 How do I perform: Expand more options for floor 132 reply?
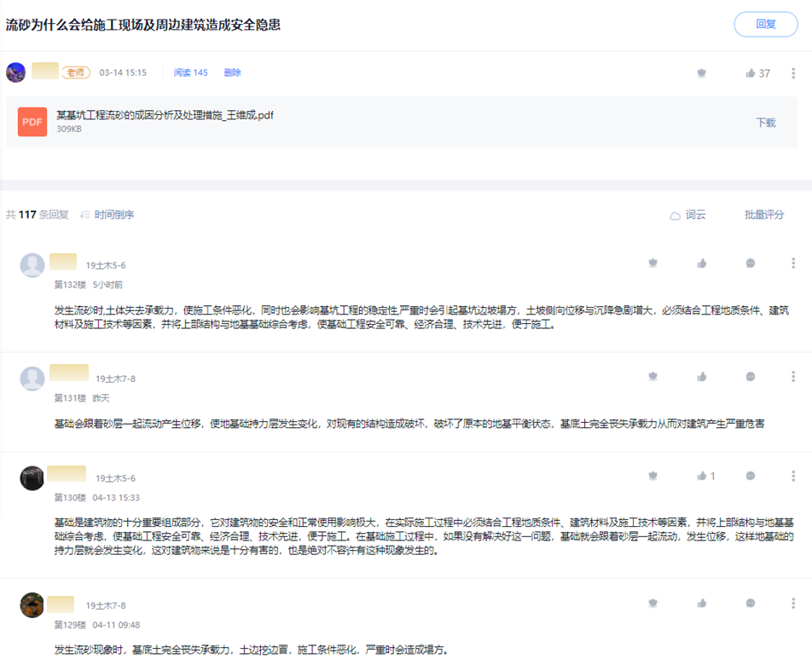click(793, 263)
